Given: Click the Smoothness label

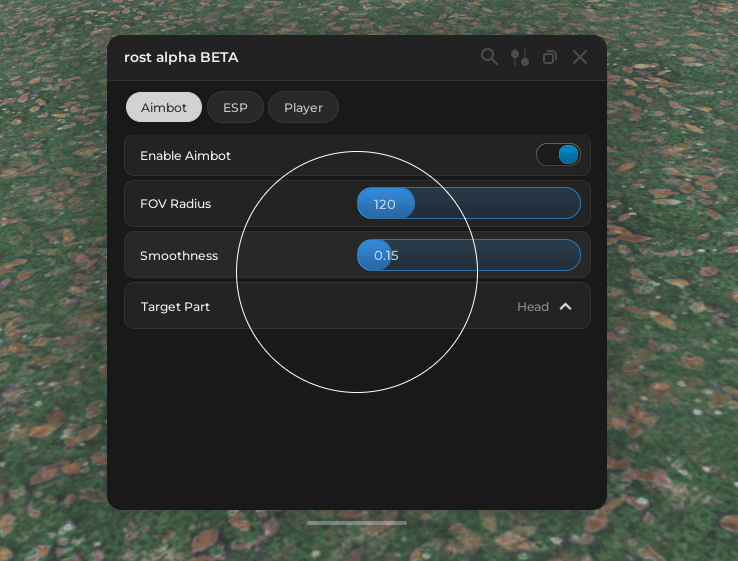Looking at the screenshot, I should (x=179, y=256).
